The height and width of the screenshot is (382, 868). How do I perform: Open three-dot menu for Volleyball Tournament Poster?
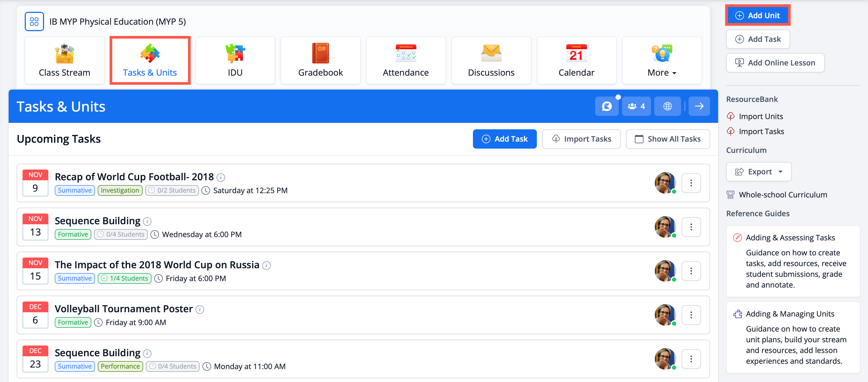(691, 315)
